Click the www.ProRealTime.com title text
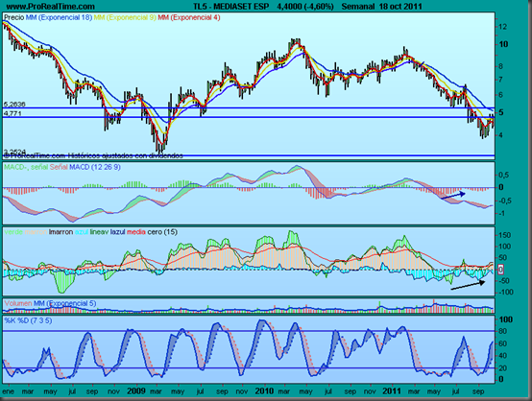The image size is (532, 401). [51, 7]
